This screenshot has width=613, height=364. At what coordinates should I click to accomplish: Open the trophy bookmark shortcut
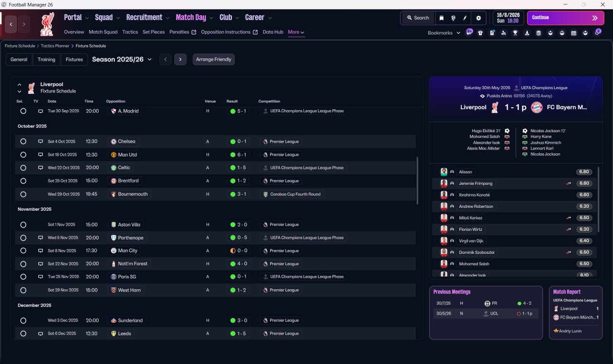[515, 33]
